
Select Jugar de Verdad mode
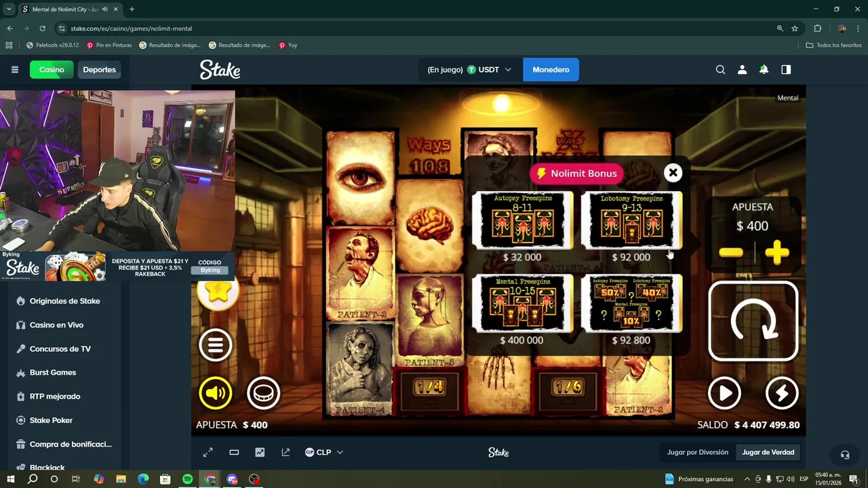click(x=768, y=452)
